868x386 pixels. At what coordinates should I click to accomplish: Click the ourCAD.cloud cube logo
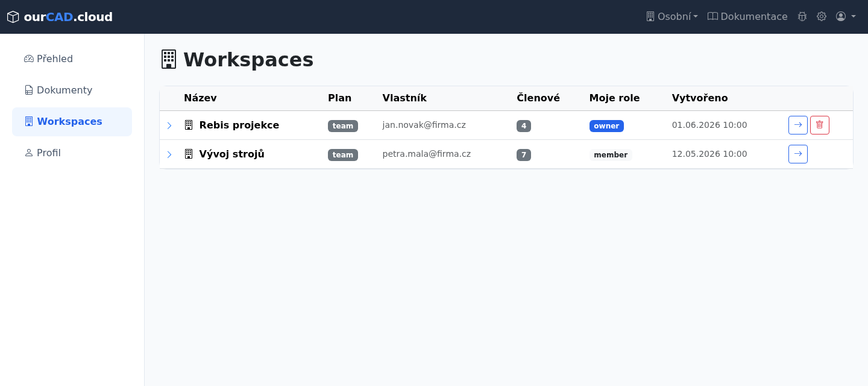[13, 17]
